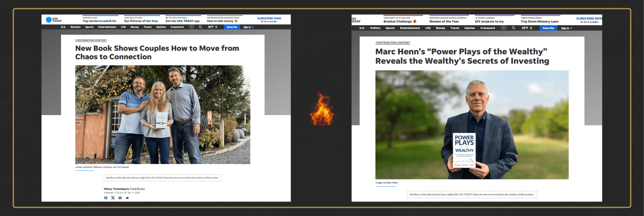
Task: Click headline 'Marc Henn's Power Plays of the Wealthy'
Action: coord(462,56)
